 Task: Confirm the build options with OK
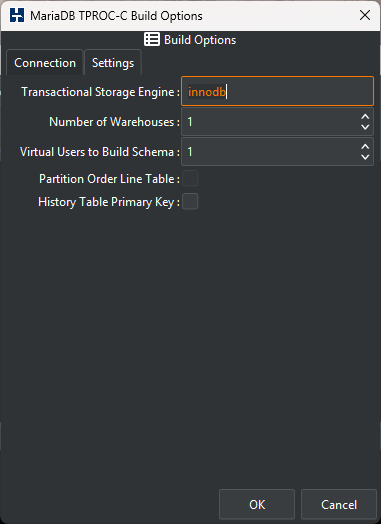[257, 504]
